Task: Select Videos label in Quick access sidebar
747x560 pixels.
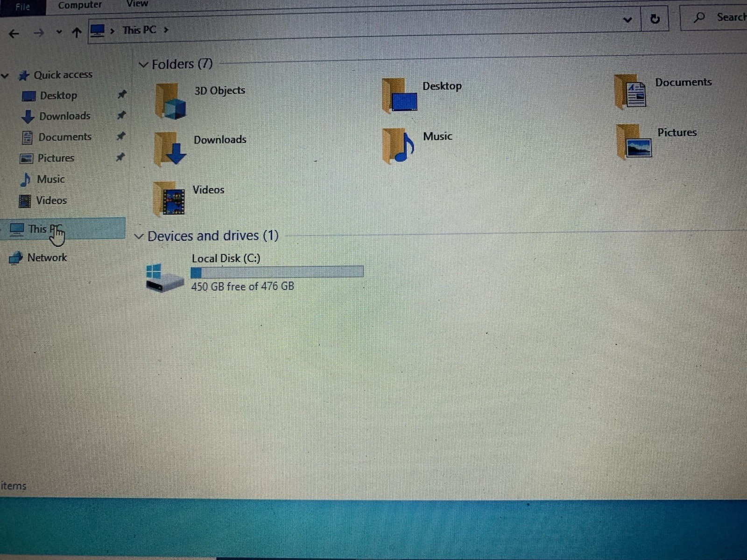Action: pos(51,200)
